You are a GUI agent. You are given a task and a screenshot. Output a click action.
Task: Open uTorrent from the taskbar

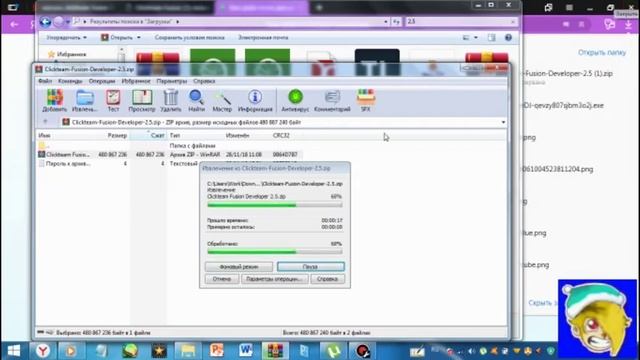coord(333,351)
